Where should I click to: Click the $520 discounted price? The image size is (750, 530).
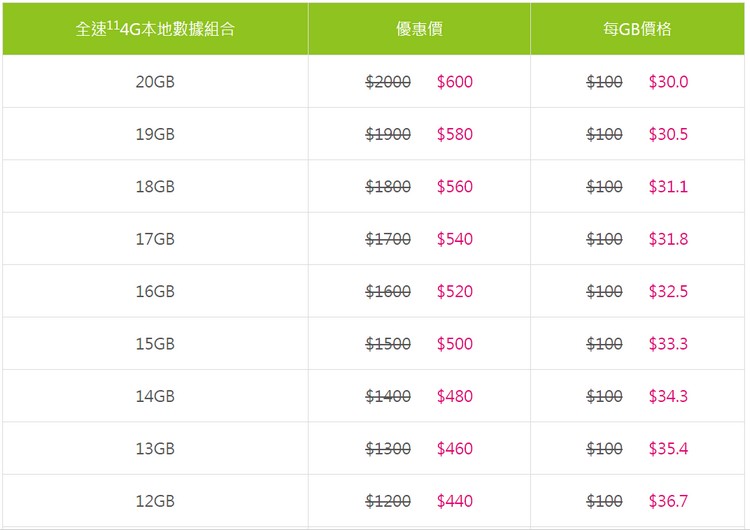[454, 291]
